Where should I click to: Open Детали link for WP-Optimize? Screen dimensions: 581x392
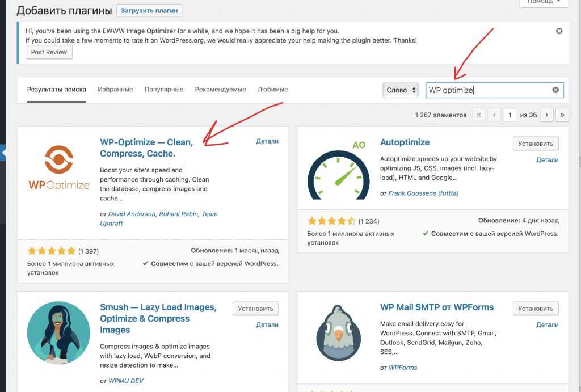click(267, 141)
